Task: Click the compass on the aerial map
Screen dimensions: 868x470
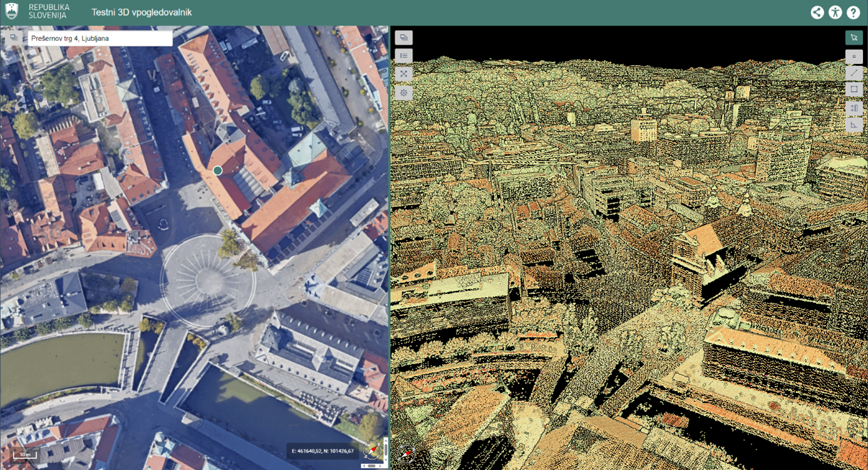Action: pos(373,450)
